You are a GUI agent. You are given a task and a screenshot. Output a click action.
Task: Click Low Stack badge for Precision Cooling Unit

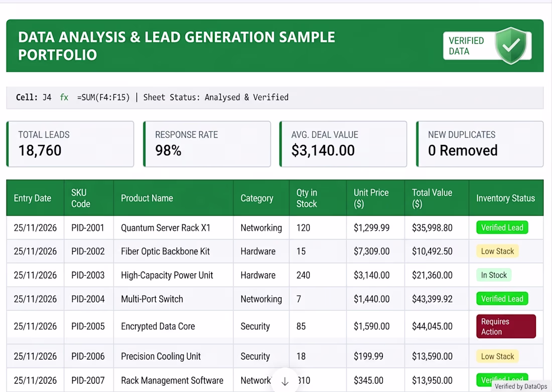(x=497, y=356)
